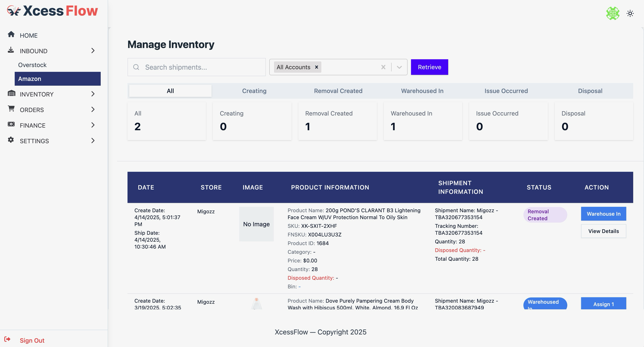
Task: Click the No Image placeholder thumbnail
Action: coord(257,224)
